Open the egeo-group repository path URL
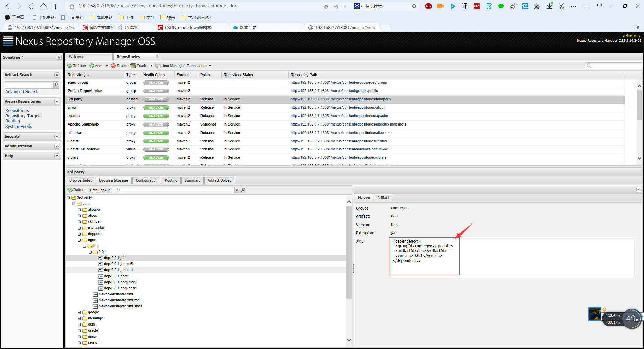The height and width of the screenshot is (349, 644). pyautogui.click(x=339, y=83)
